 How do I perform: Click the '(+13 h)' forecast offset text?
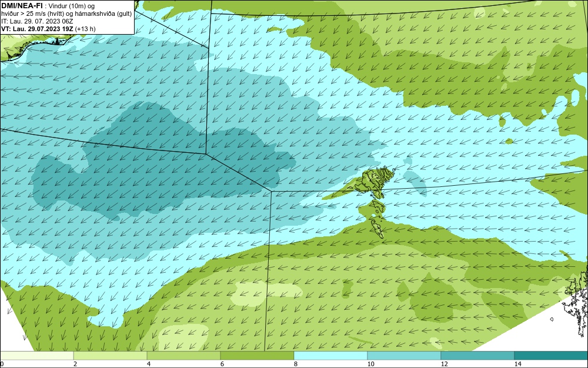(85, 29)
